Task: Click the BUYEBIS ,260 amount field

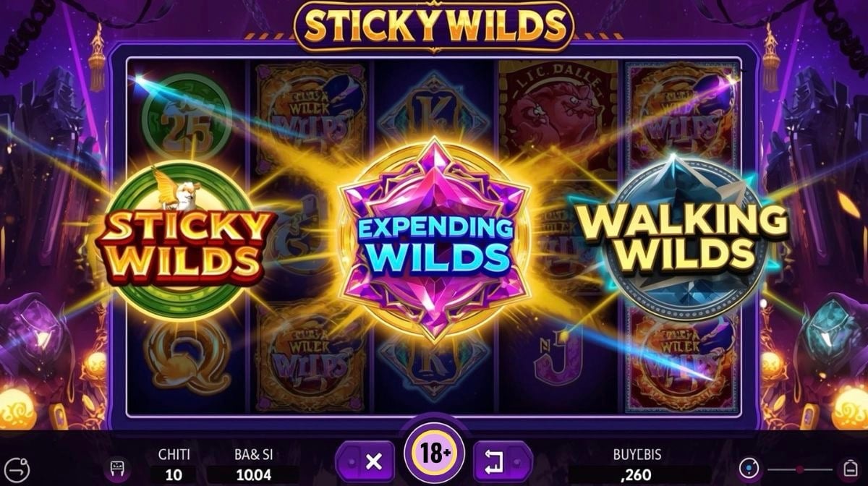Action: point(637,475)
